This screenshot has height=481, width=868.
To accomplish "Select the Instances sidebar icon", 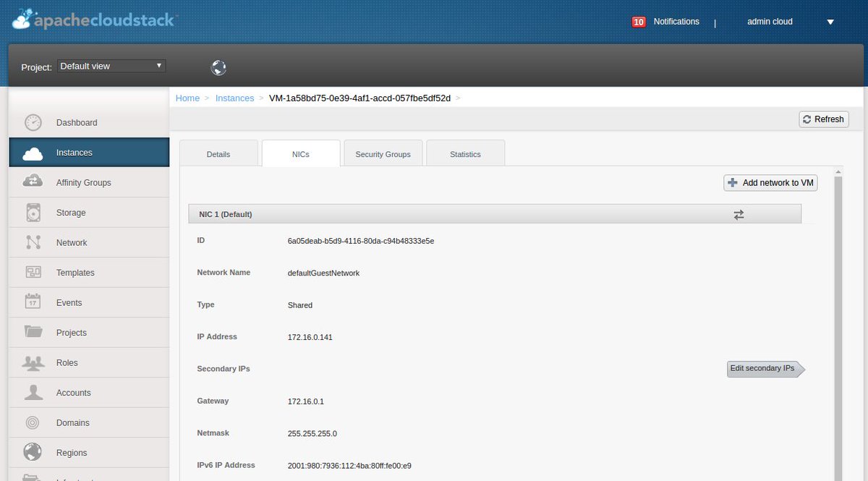I will click(x=33, y=152).
